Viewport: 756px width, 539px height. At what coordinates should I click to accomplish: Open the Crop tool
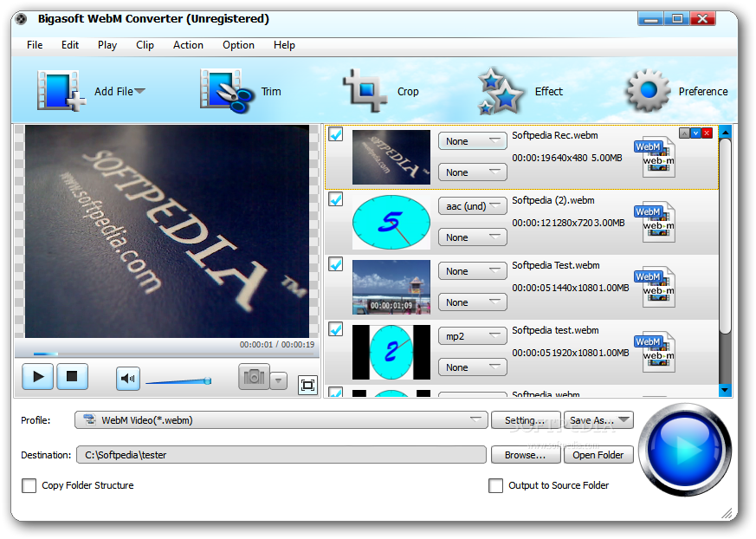click(365, 91)
